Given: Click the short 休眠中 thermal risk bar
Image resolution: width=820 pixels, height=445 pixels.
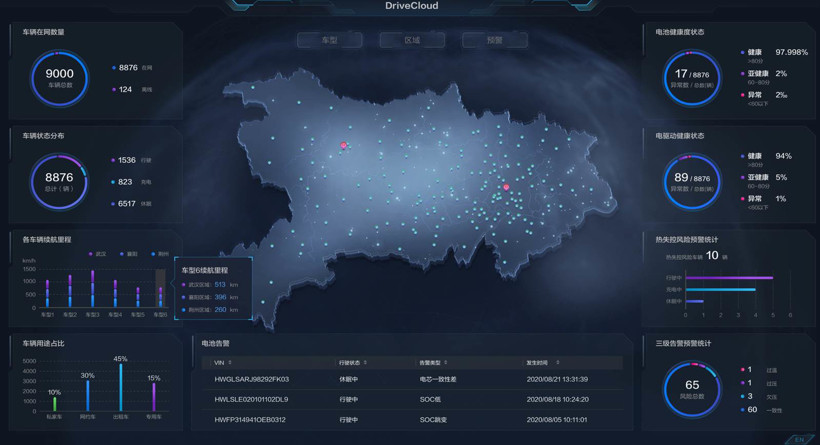Looking at the screenshot, I should (x=694, y=301).
